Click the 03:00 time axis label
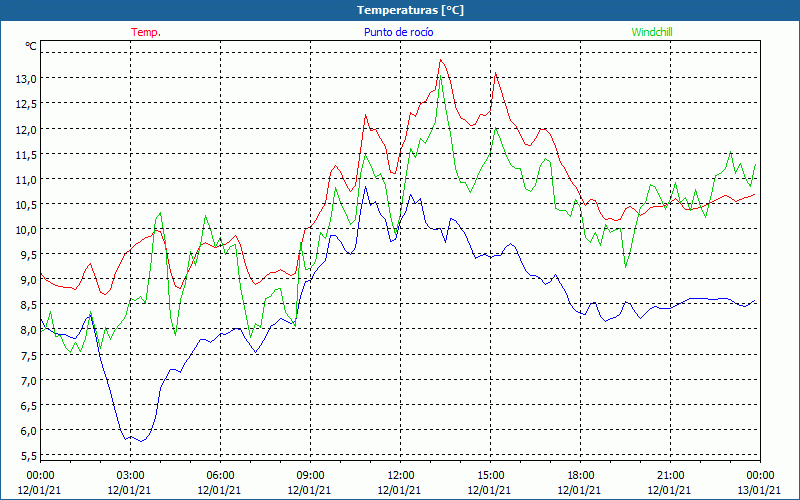 pos(130,476)
